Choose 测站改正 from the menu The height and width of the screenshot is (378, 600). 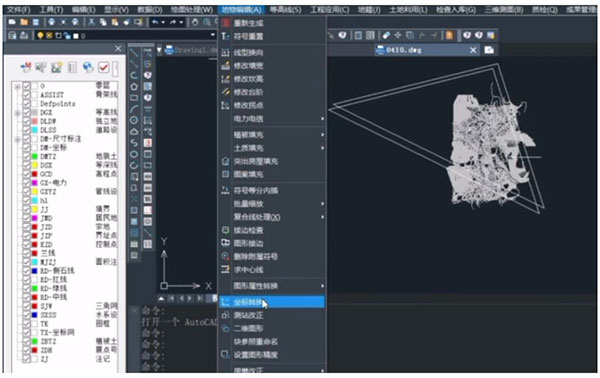pos(272,315)
